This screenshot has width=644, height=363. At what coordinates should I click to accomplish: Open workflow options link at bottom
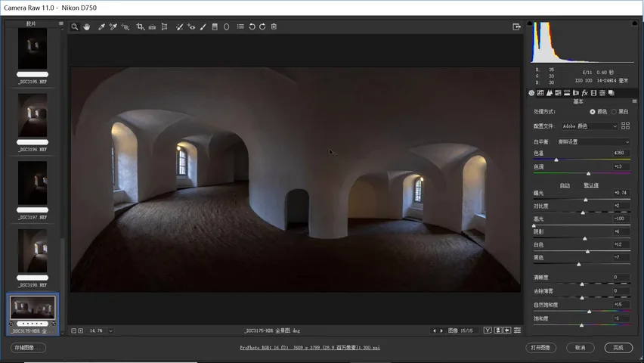310,348
